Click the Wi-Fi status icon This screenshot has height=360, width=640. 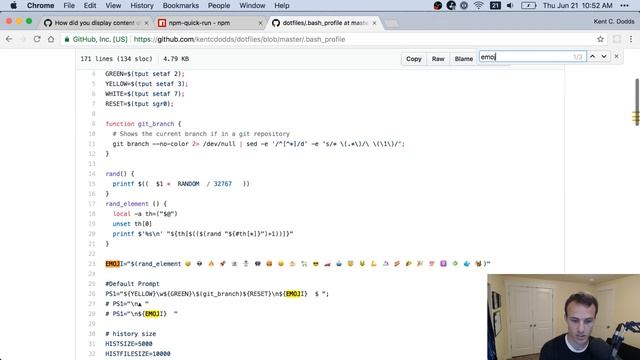(x=479, y=6)
